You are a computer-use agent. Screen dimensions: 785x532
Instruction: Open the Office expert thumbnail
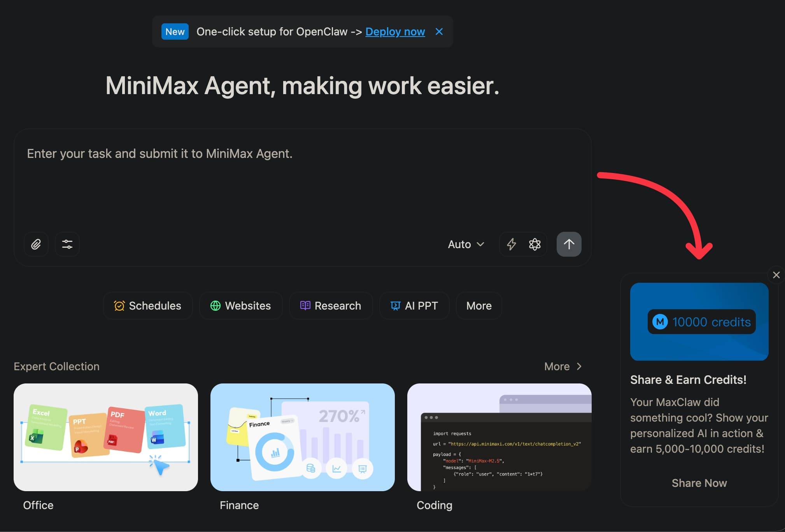(106, 437)
